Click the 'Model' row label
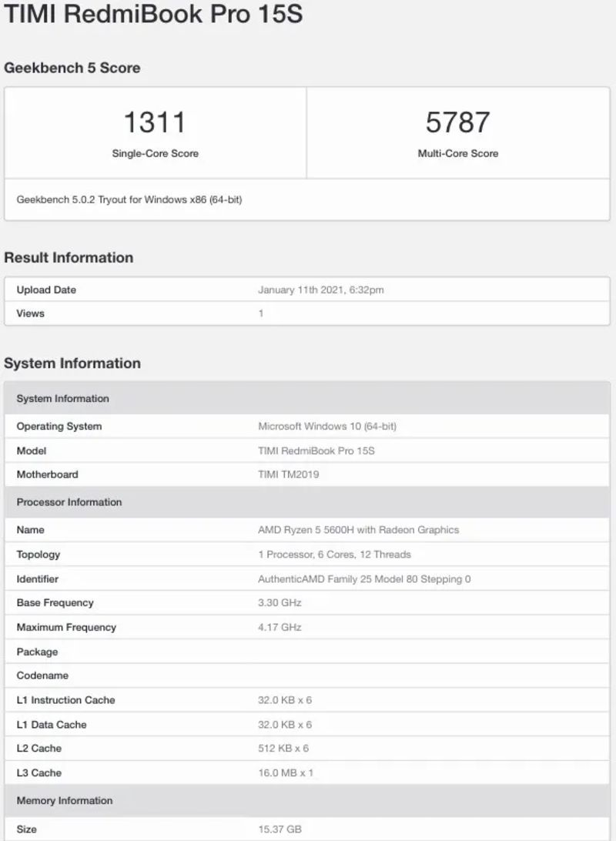Screen dimensions: 616x841 click(x=31, y=451)
